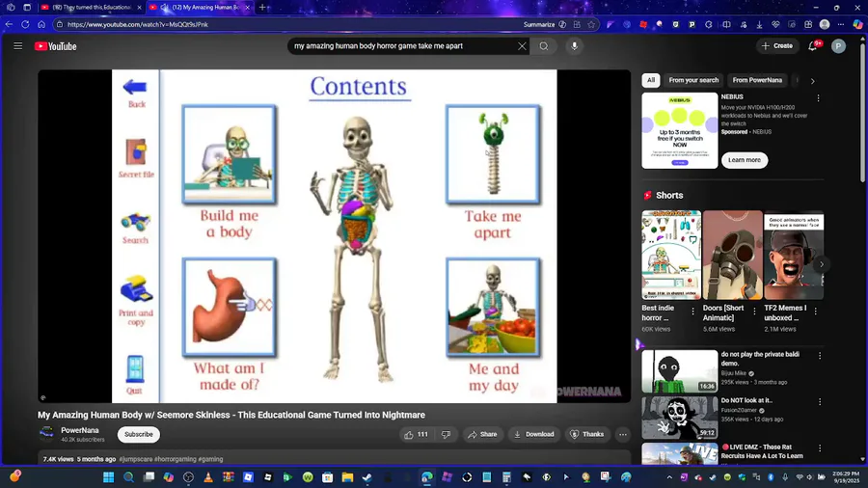Open File Explorer from taskbar
This screenshot has width=868, height=488.
(347, 477)
